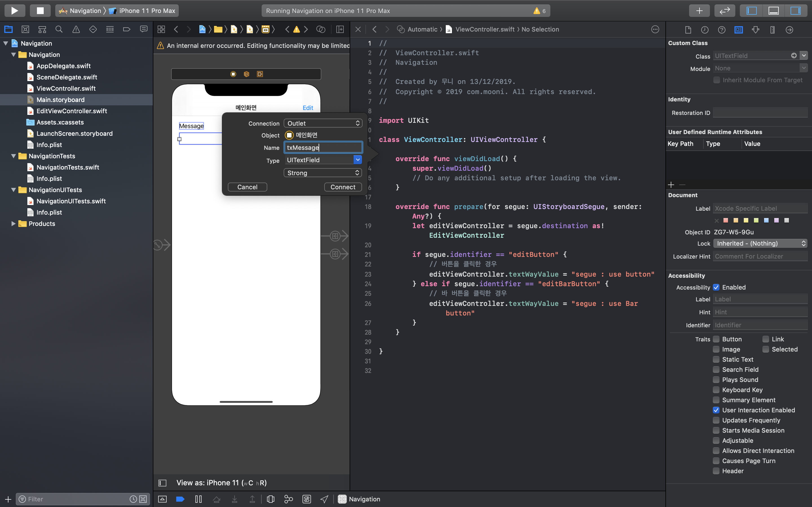Click the Connect button
This screenshot has height=507, width=812.
(x=343, y=187)
